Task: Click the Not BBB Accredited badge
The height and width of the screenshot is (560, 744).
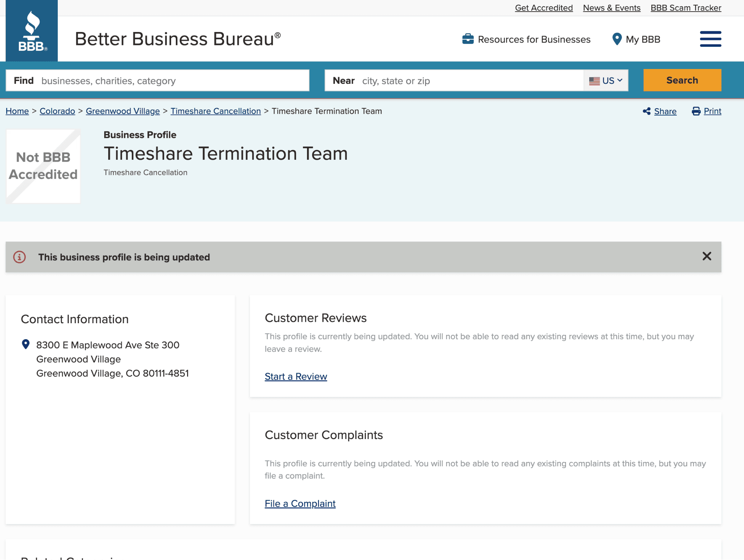Action: pos(43,166)
